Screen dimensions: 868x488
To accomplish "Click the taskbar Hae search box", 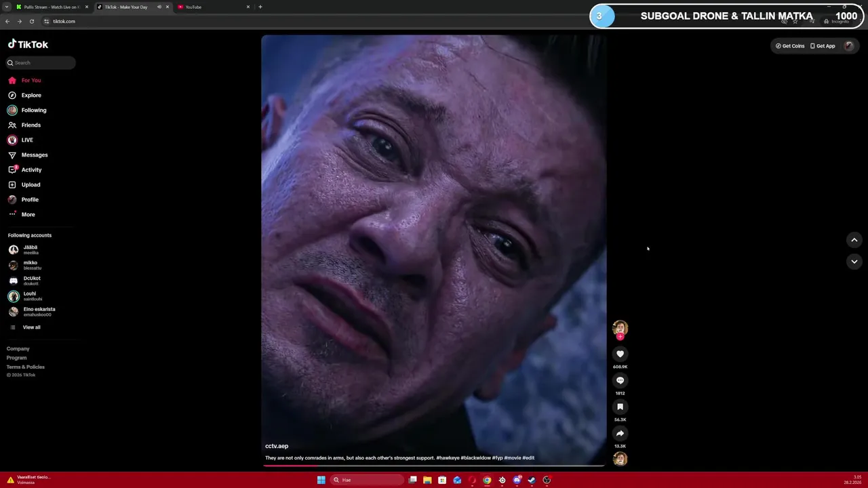I will [x=367, y=480].
